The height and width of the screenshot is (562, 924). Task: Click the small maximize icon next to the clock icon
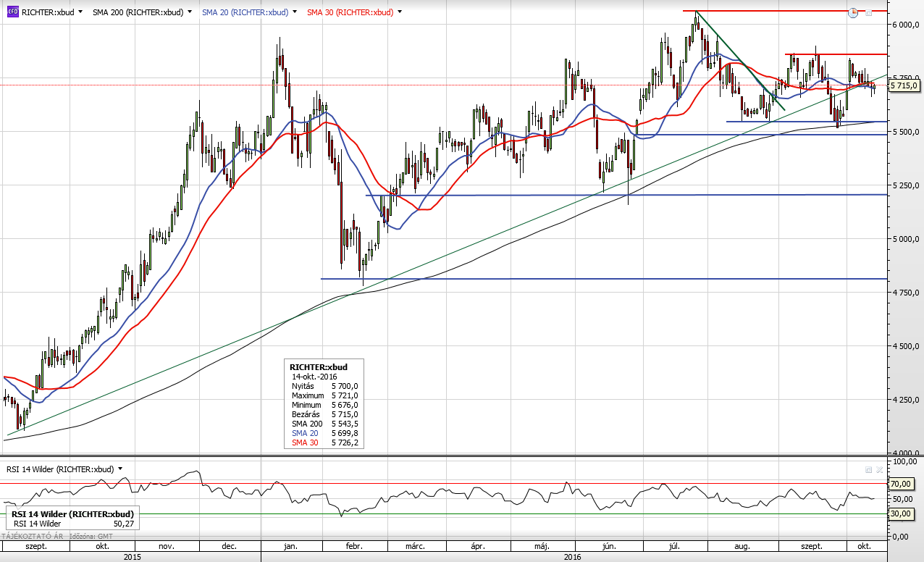coord(868,12)
